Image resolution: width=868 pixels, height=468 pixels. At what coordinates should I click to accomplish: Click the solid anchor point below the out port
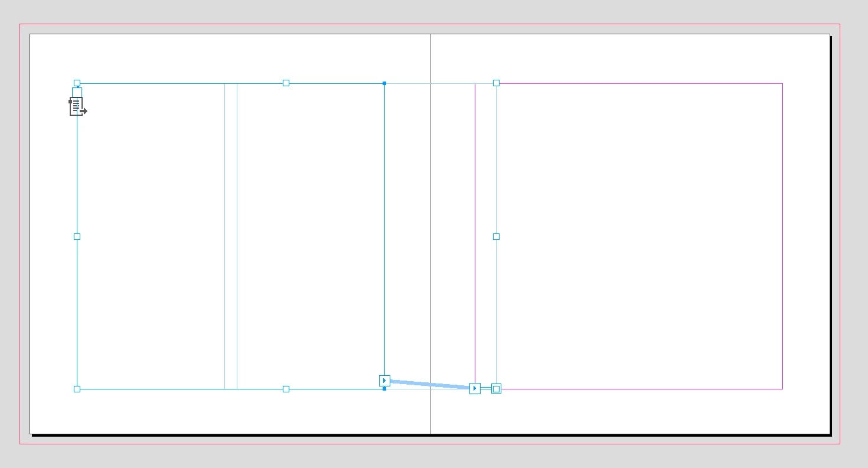384,389
